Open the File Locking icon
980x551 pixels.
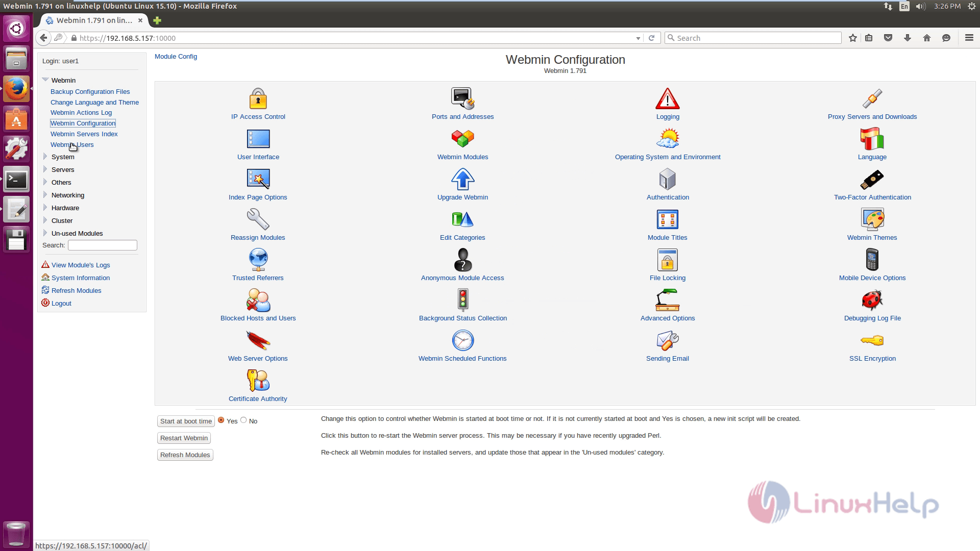pyautogui.click(x=667, y=260)
